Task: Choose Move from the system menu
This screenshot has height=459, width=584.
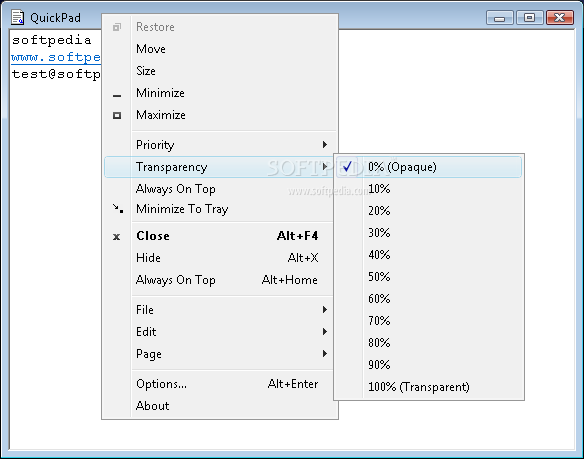Action: [x=220, y=49]
